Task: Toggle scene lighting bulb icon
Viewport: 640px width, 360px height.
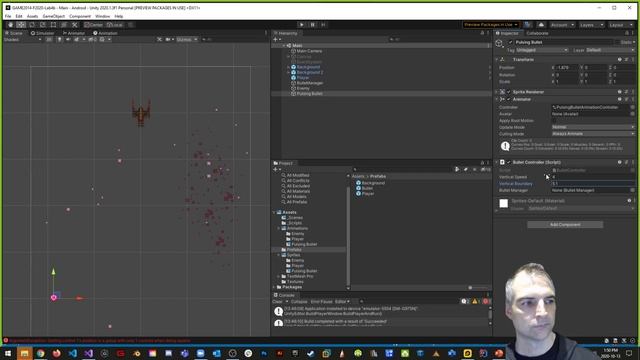Action: point(60,40)
